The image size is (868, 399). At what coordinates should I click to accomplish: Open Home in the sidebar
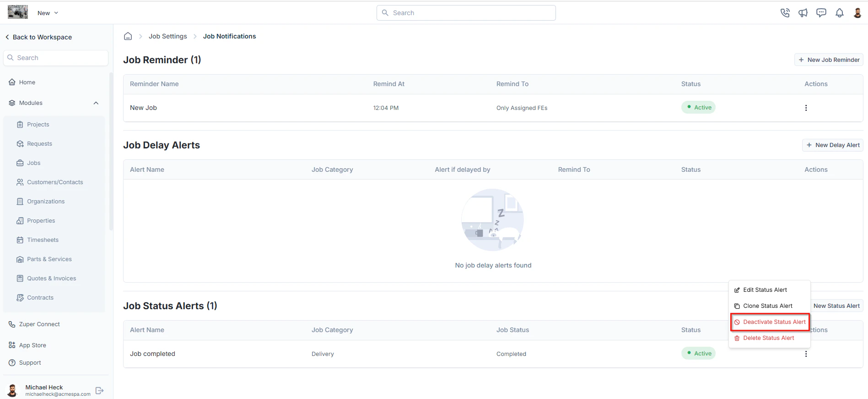[x=22, y=82]
